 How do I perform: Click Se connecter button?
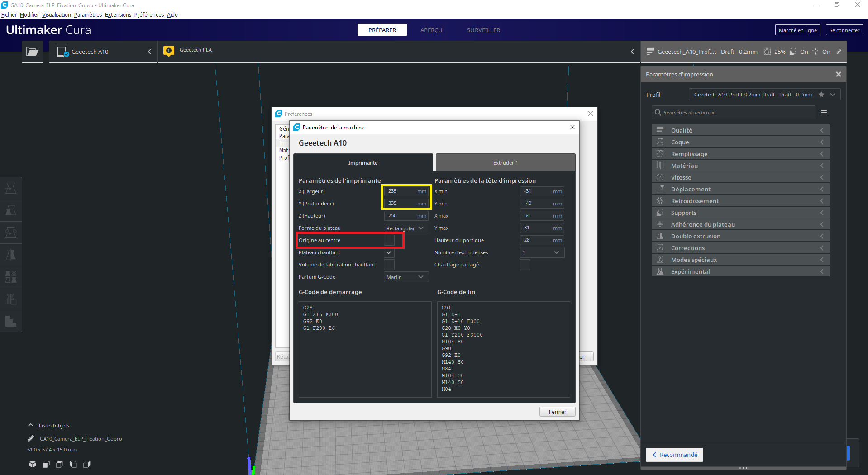(844, 30)
